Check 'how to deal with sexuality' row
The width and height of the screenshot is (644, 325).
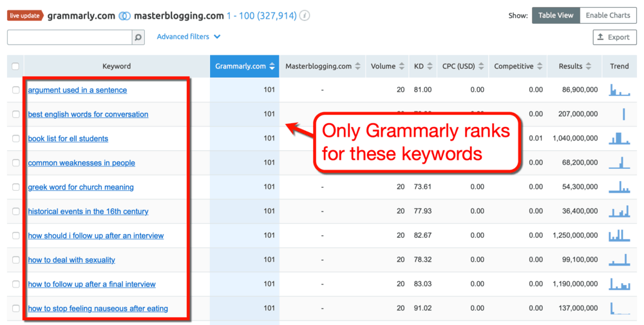point(15,260)
